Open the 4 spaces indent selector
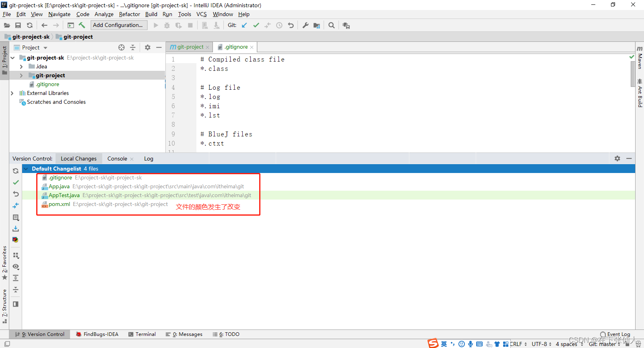The image size is (644, 348). tap(569, 344)
